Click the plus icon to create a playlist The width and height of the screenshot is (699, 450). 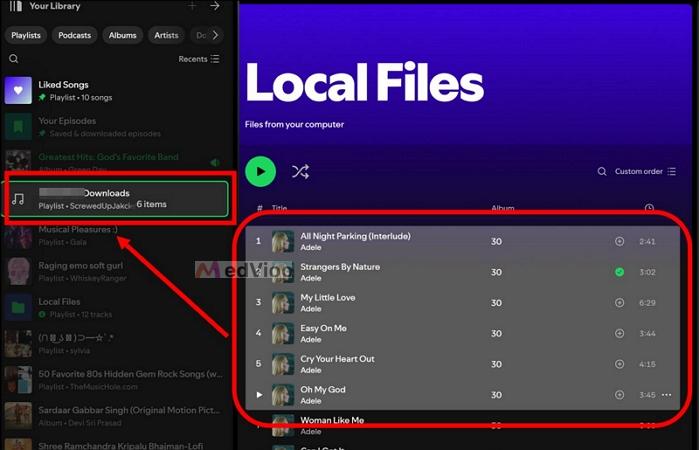coord(192,6)
